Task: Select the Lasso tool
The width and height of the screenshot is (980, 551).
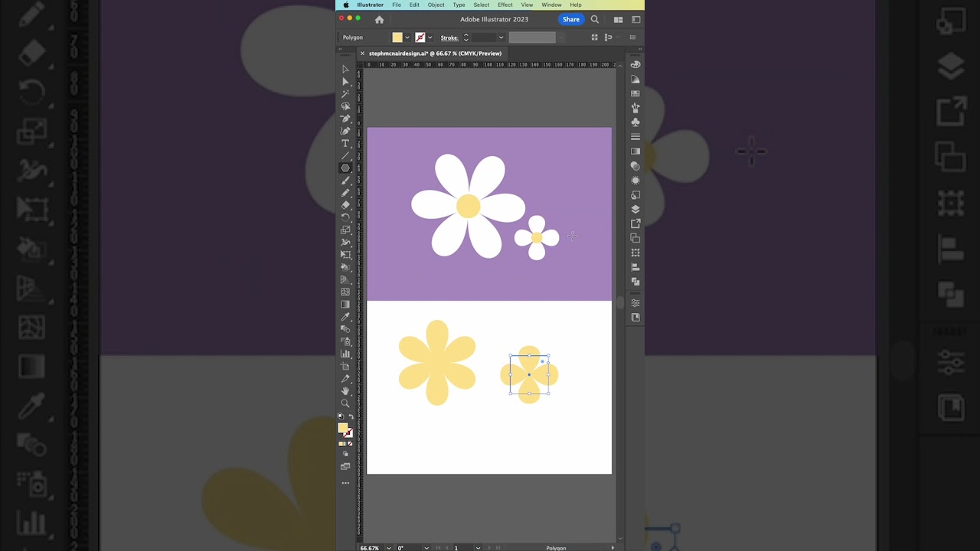Action: click(345, 106)
